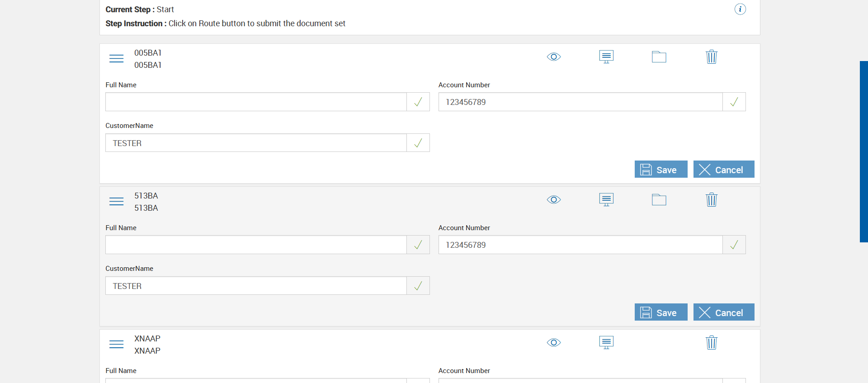Delete the 005BA1 document
The height and width of the screenshot is (383, 868).
tap(711, 57)
